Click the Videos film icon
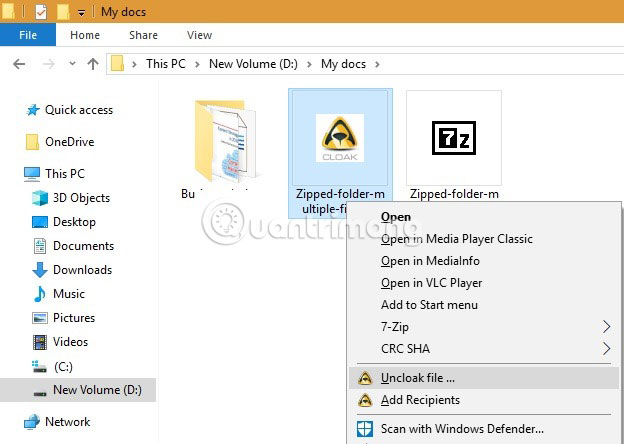Image resolution: width=624 pixels, height=444 pixels. [40, 342]
